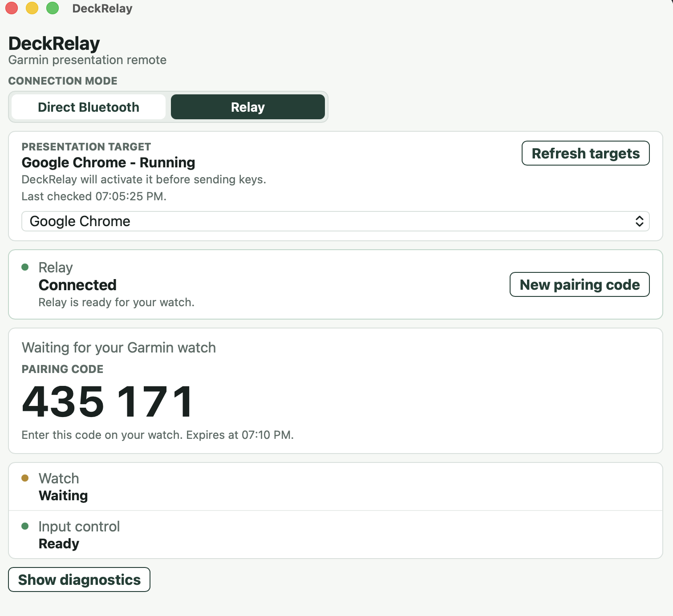Image resolution: width=673 pixels, height=616 pixels.
Task: Click the 'Connected' relay status text
Action: (77, 285)
